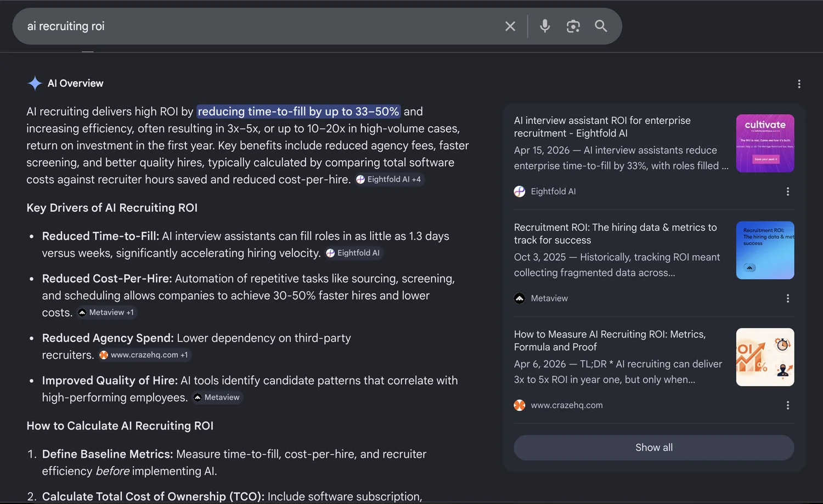Click the Metaview favicon in sources panel
The height and width of the screenshot is (504, 823).
pos(520,298)
